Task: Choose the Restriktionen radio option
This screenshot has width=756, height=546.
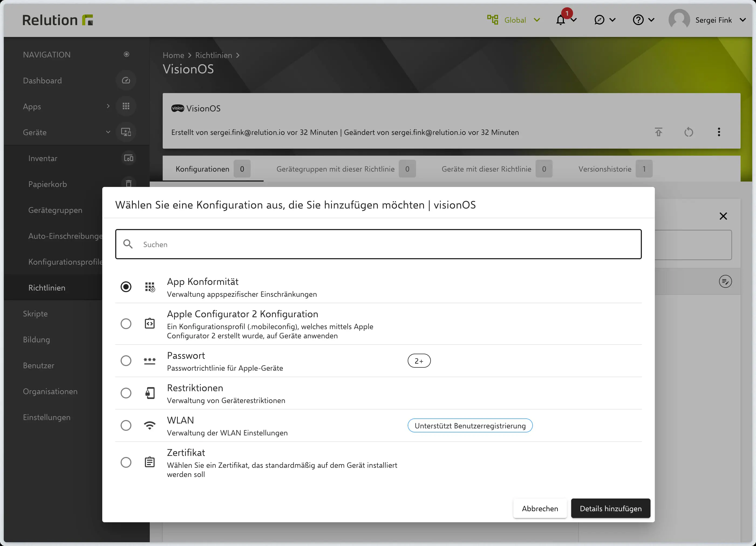Action: pyautogui.click(x=126, y=393)
